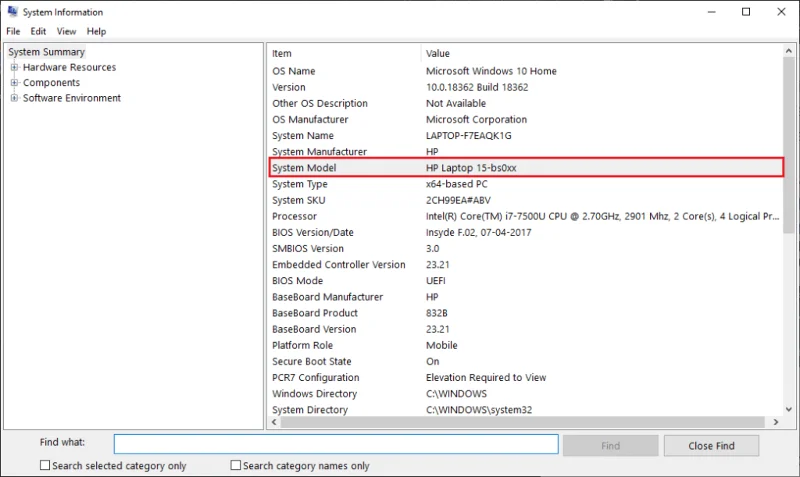Viewport: 800px width, 477px height.
Task: Select the BIOS Mode row
Action: click(526, 281)
